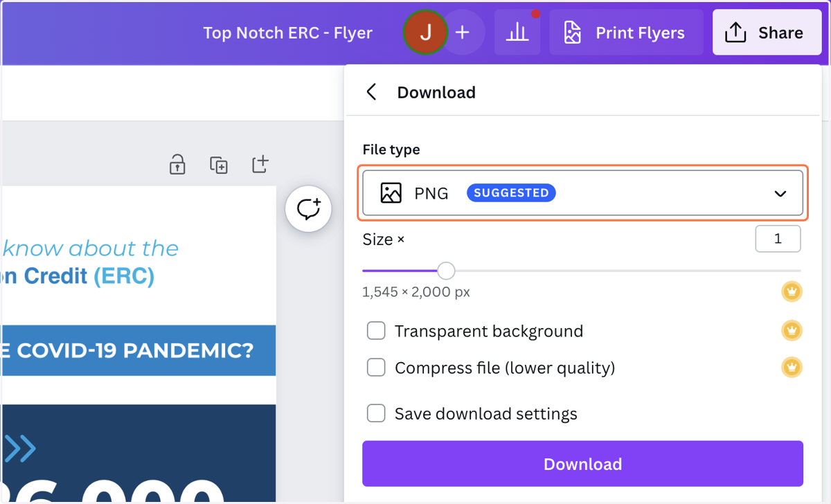The height and width of the screenshot is (504, 831).
Task: Go back from Download panel
Action: (x=372, y=92)
